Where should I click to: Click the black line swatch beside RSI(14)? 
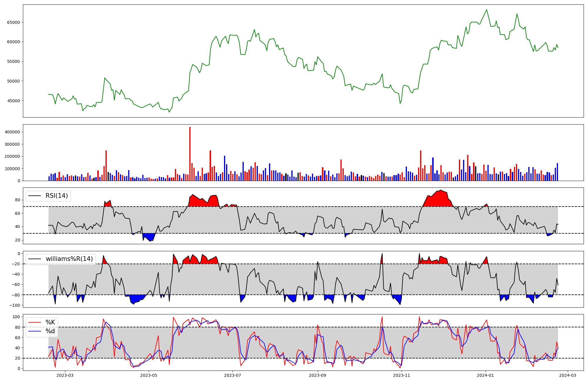click(x=35, y=196)
